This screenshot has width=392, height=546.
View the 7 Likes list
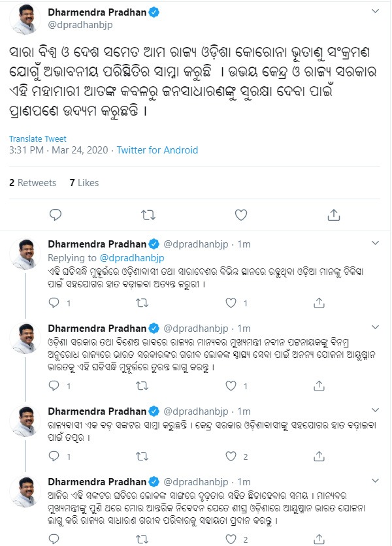(84, 183)
